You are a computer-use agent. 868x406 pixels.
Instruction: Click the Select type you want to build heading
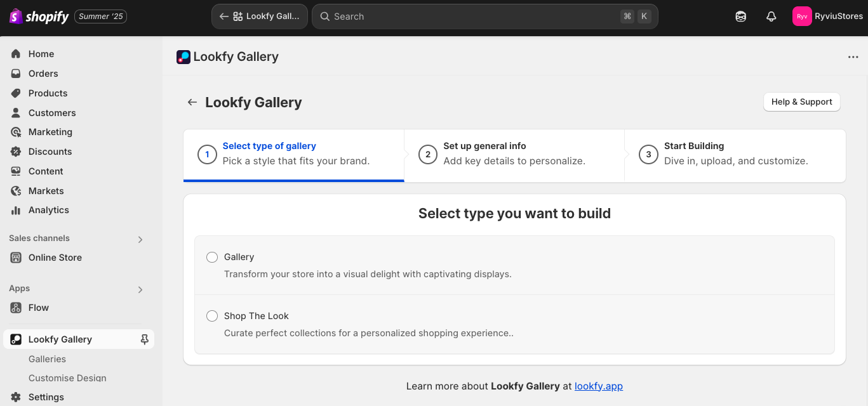click(x=514, y=214)
